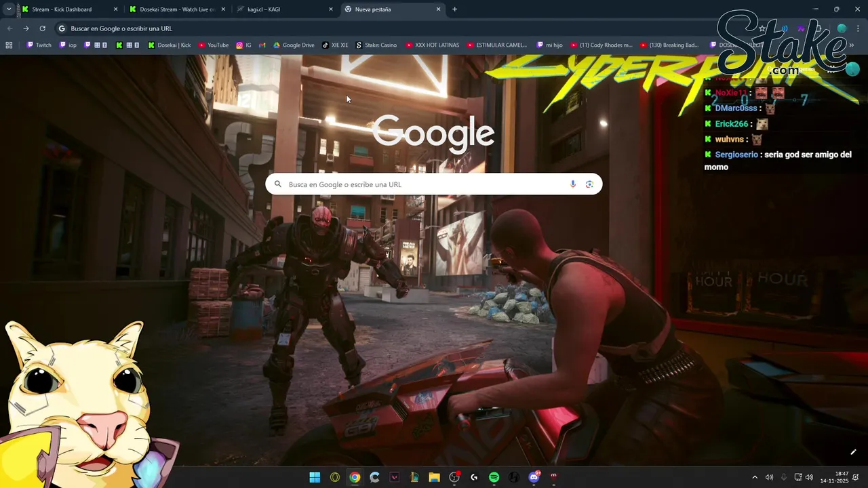Close the kagi.cl – KAGI tab

coord(331,9)
